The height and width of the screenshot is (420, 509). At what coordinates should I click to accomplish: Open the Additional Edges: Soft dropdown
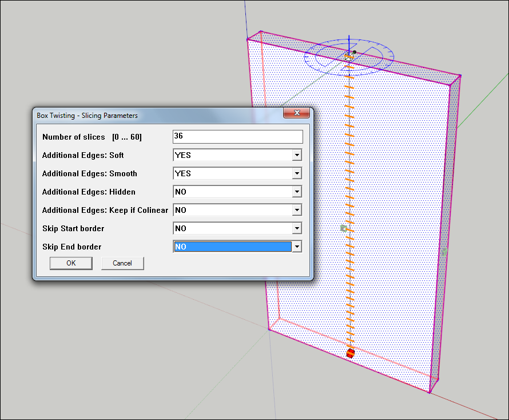tap(296, 155)
